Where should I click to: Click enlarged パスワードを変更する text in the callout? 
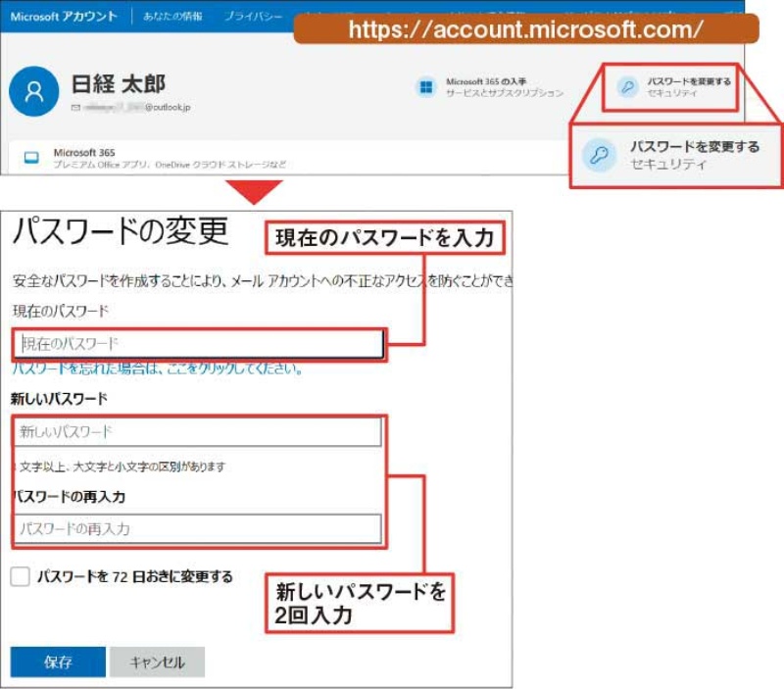pos(694,147)
